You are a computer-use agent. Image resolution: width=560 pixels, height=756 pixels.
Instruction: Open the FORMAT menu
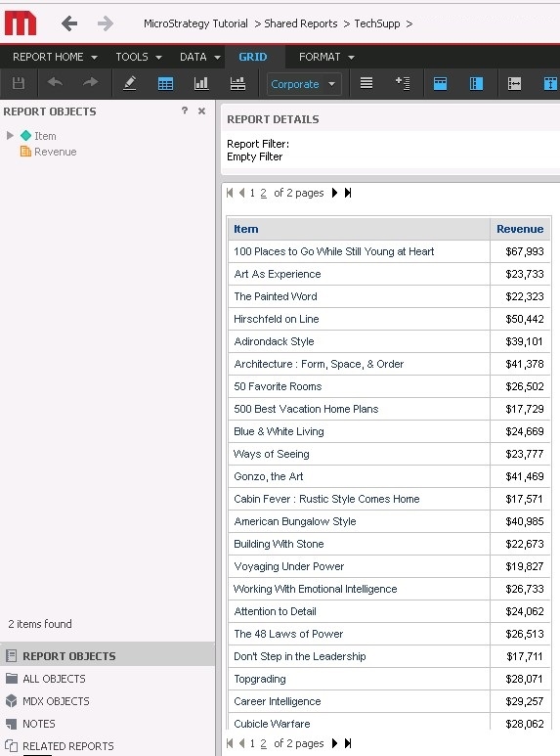point(326,57)
